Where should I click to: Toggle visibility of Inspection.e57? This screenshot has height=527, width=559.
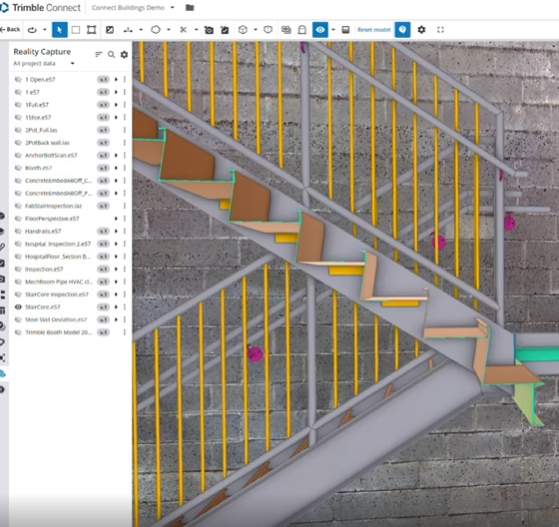click(18, 269)
